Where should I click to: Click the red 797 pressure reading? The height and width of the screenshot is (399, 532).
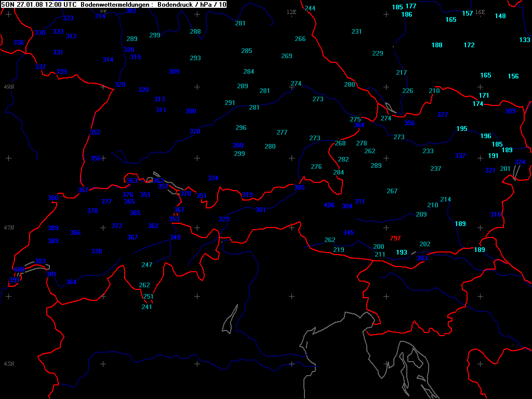coord(395,238)
